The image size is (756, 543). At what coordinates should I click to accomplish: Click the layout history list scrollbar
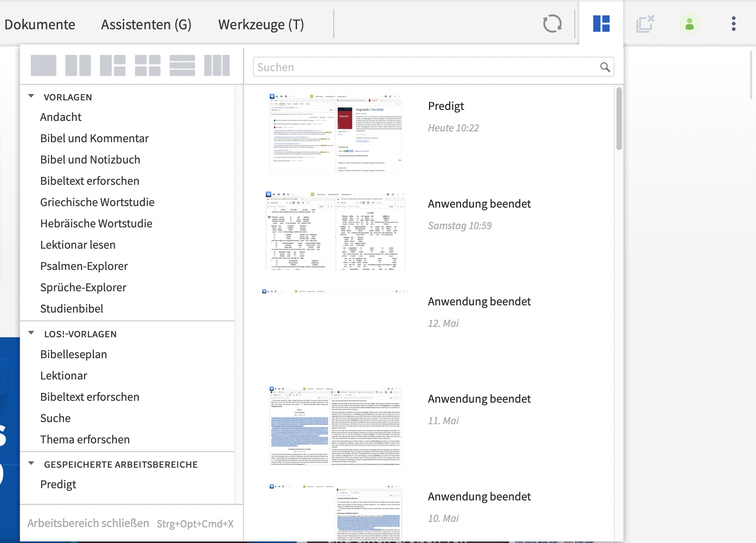click(x=619, y=119)
